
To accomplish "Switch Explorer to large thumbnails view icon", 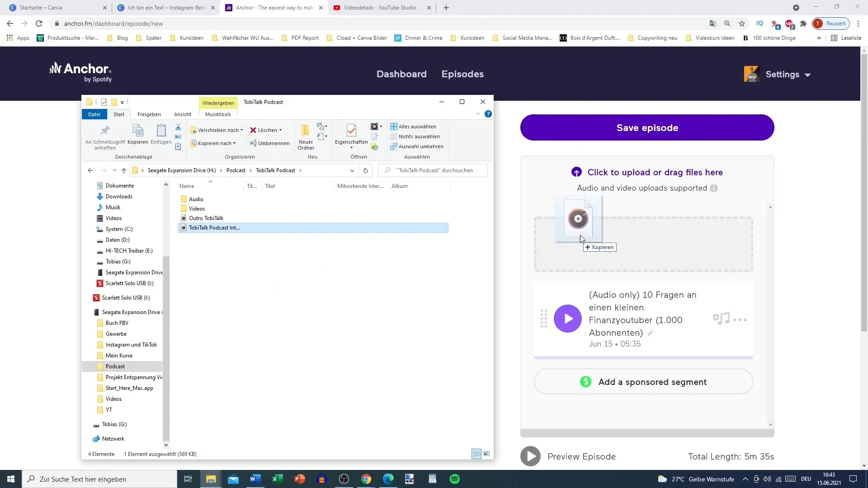I will click(487, 454).
